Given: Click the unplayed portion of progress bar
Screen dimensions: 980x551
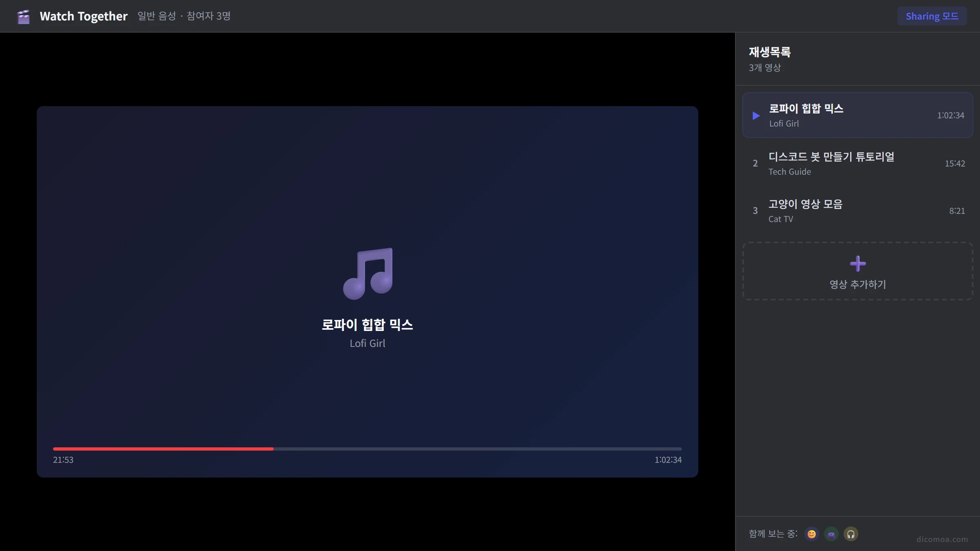Looking at the screenshot, I should pyautogui.click(x=478, y=449).
